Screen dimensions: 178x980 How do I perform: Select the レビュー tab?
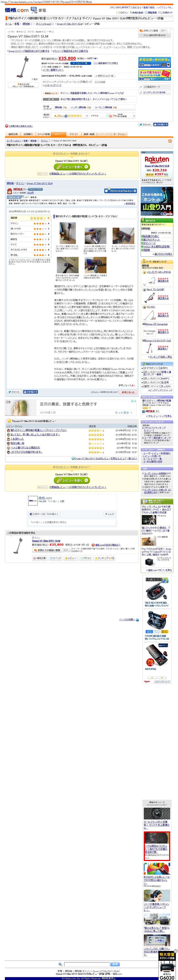pos(59,134)
